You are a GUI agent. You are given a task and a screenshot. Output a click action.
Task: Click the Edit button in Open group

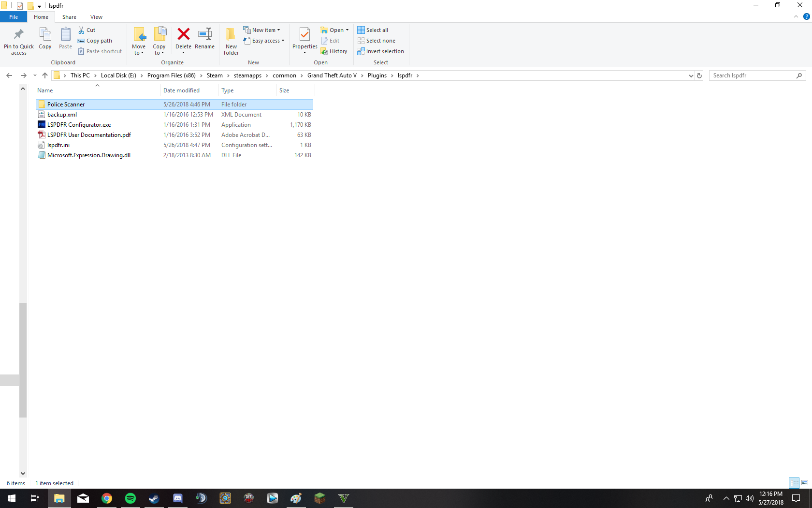pyautogui.click(x=331, y=41)
